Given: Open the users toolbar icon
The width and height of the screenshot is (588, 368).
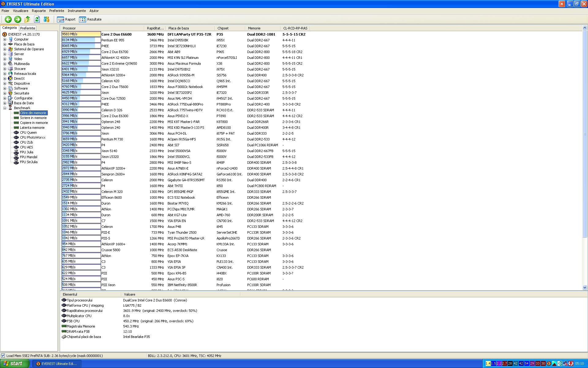Looking at the screenshot, I should click(x=46, y=19).
